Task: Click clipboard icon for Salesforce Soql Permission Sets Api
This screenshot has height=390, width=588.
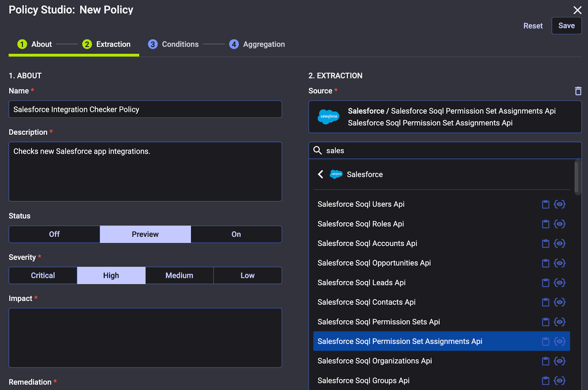Action: point(546,322)
